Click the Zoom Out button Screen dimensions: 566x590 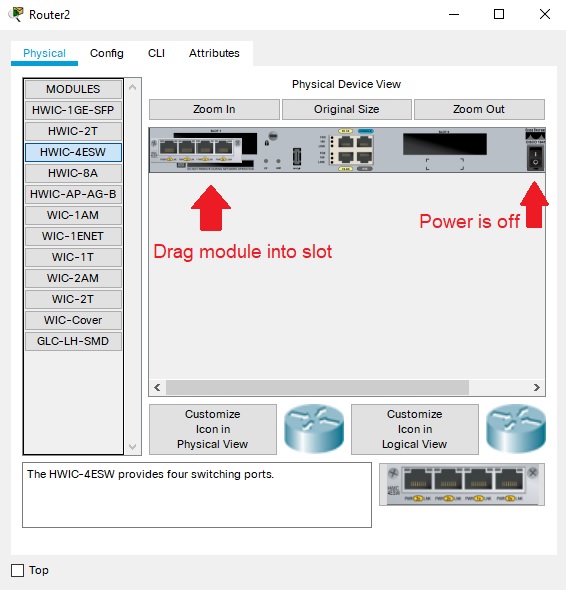pos(479,109)
